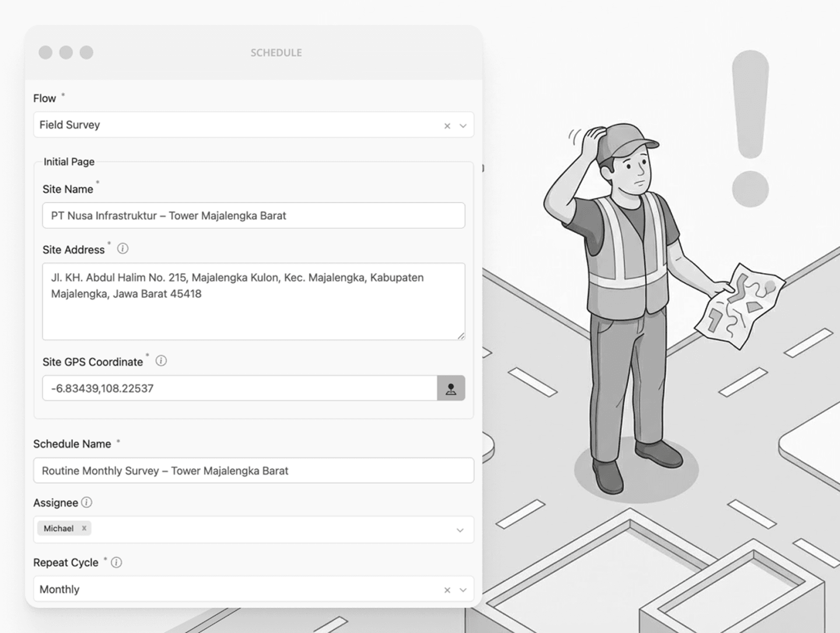Remove Michael using the tag's x icon

coord(84,528)
